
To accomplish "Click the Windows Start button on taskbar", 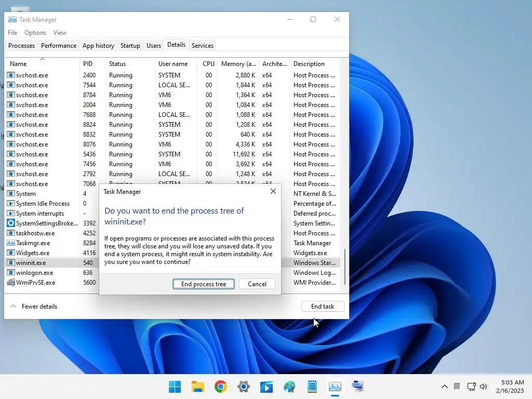I will 175,387.
